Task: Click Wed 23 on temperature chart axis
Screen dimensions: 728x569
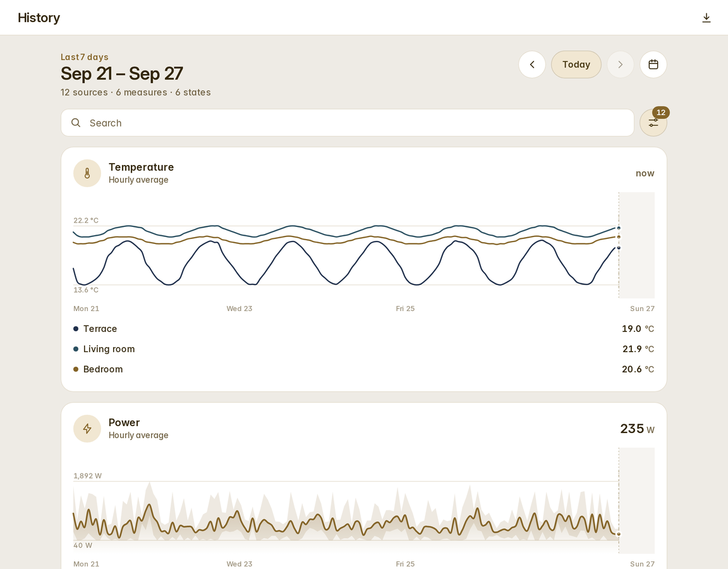Action: (x=239, y=309)
